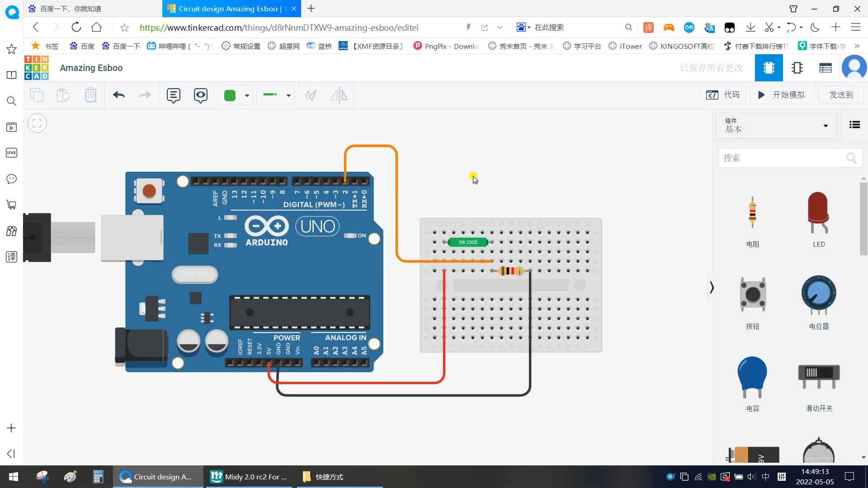Select the resistor on the breadboard
Viewport: 868px width, 488px height.
tap(510, 271)
